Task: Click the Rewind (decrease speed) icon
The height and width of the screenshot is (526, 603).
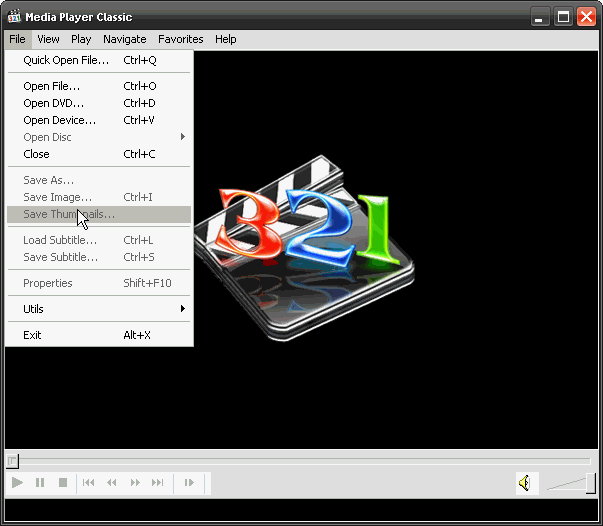Action: point(112,482)
